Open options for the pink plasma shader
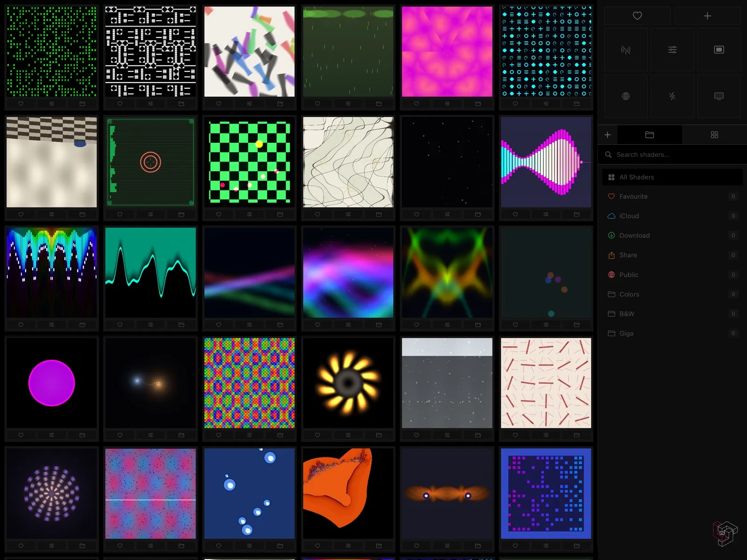 click(x=447, y=104)
